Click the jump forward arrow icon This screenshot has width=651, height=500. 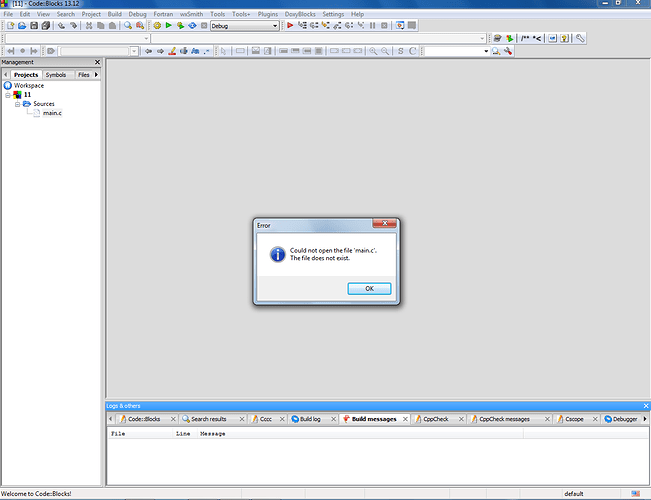click(160, 51)
